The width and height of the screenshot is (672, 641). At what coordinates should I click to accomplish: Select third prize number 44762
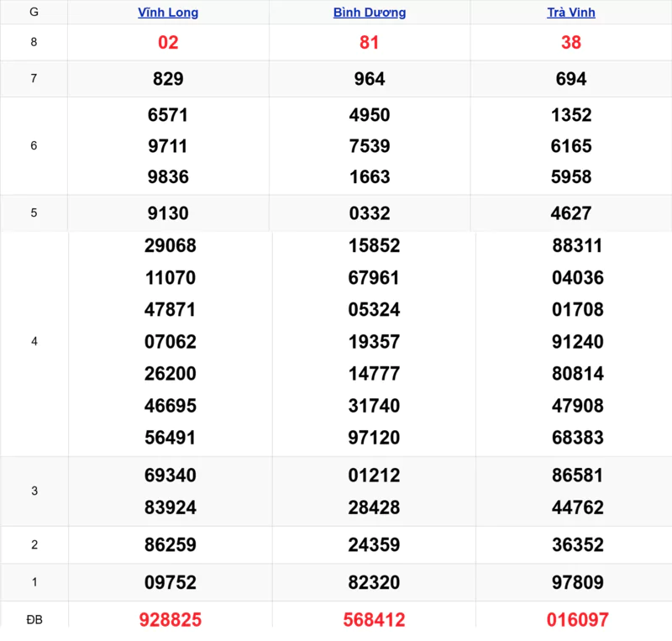[577, 507]
